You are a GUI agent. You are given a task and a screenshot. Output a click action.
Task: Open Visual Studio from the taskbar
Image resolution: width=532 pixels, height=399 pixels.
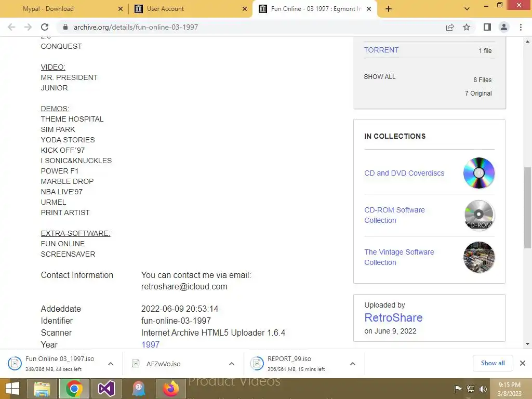[106, 389]
